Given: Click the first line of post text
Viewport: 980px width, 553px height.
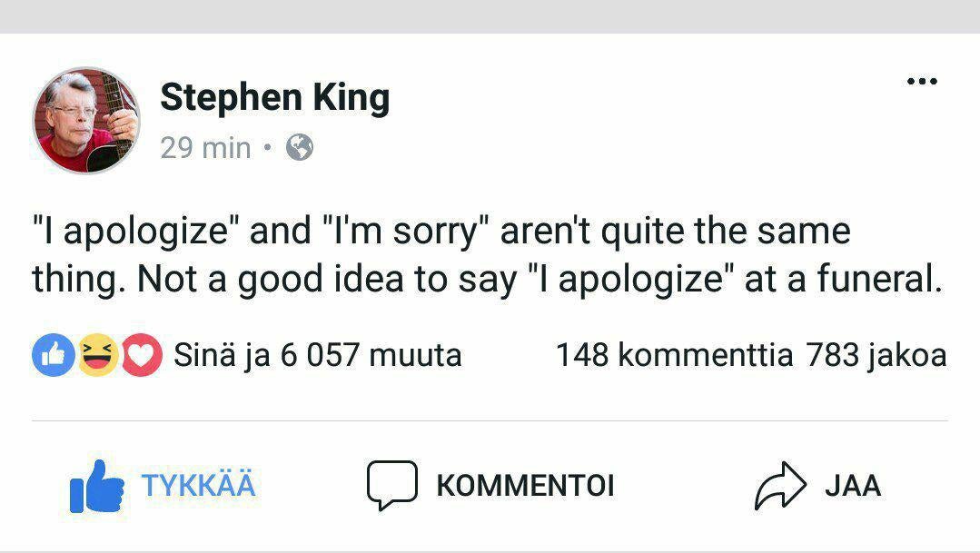Looking at the screenshot, I should [x=441, y=231].
